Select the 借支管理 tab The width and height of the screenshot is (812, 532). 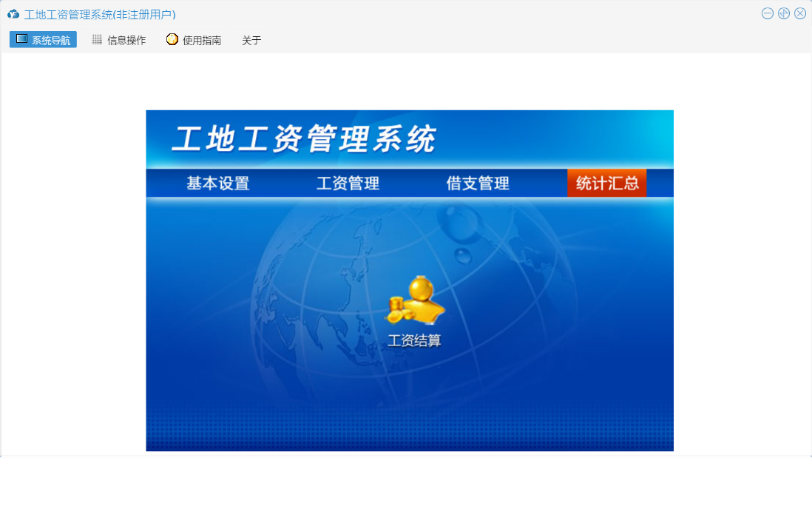pos(478,183)
